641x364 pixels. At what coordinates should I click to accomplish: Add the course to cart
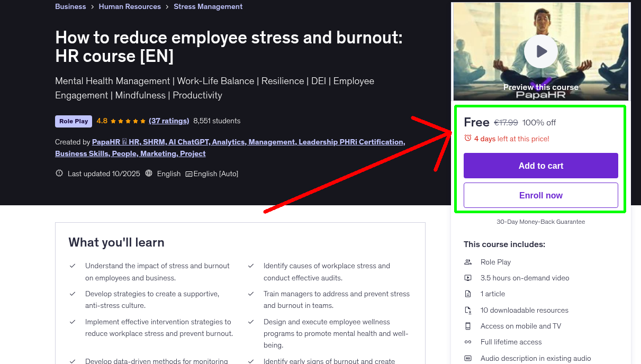pyautogui.click(x=540, y=165)
